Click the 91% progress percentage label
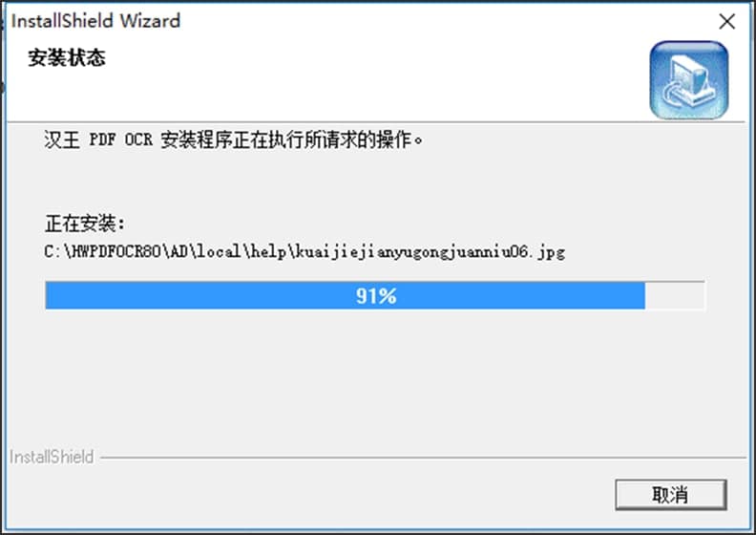 (376, 296)
